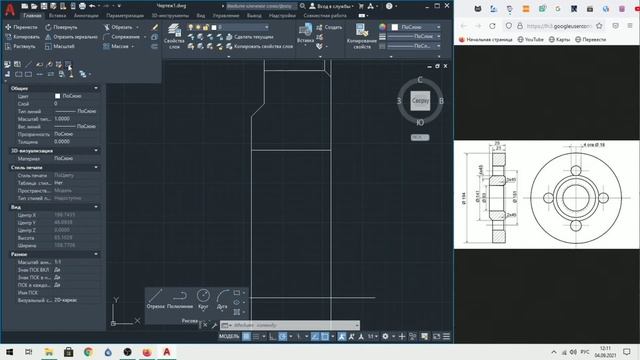The image size is (640, 360).
Task: Click in the AutoCAD command line input
Action: point(290,325)
